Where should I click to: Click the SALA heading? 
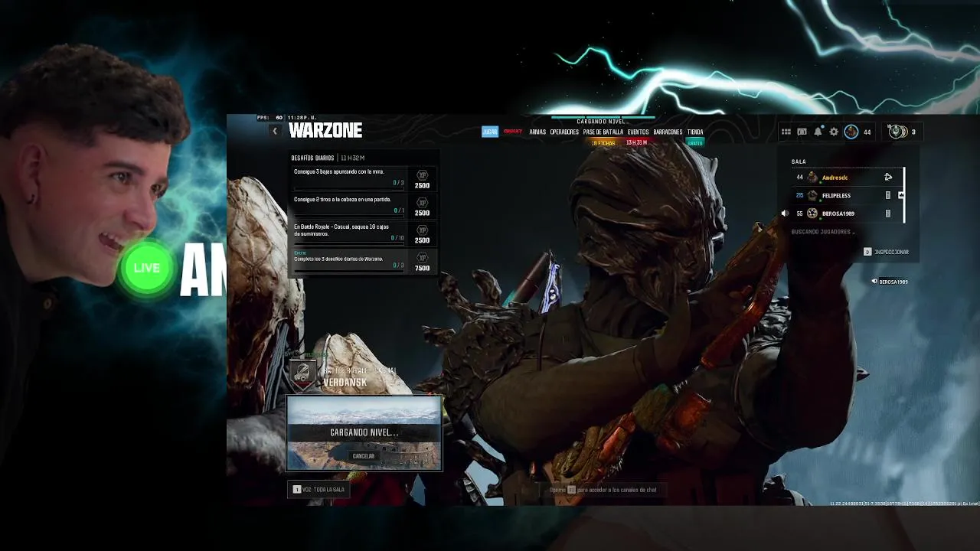(799, 161)
